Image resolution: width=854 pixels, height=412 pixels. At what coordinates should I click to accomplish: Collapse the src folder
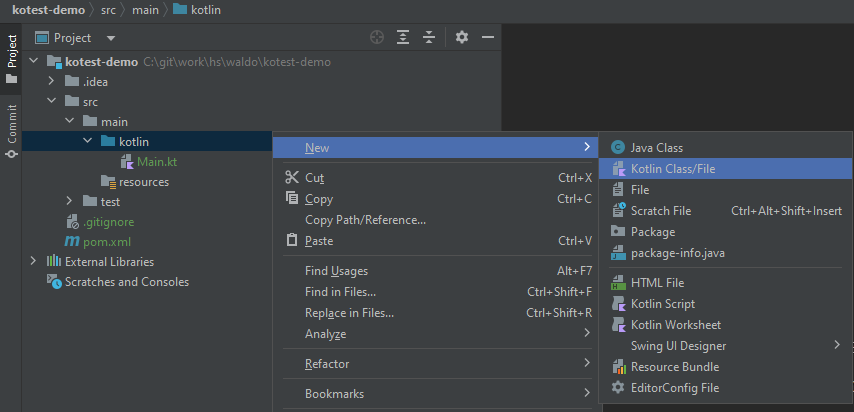[x=51, y=101]
